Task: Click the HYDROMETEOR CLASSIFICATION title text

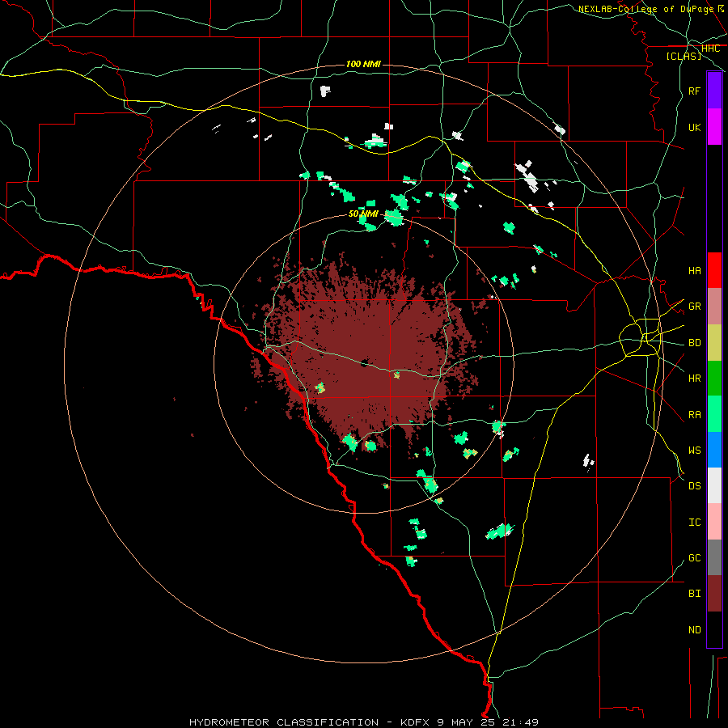Action: pyautogui.click(x=284, y=722)
